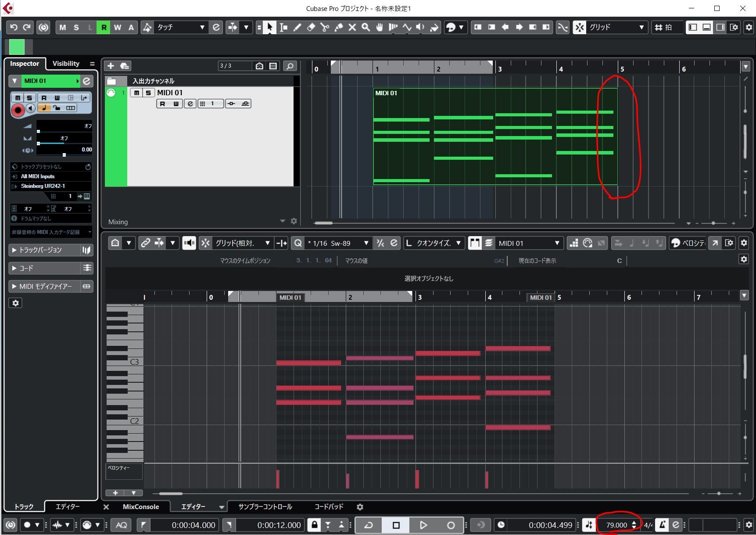756x535 pixels.
Task: Switch to the トラック tab at bottom left
Action: 24,507
